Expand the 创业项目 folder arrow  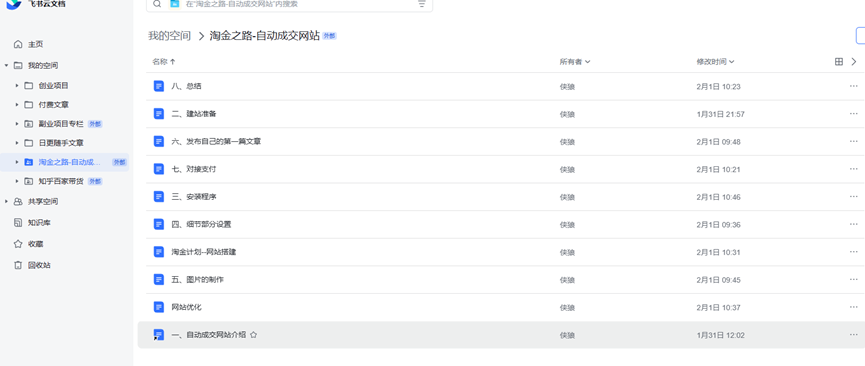[x=17, y=86]
